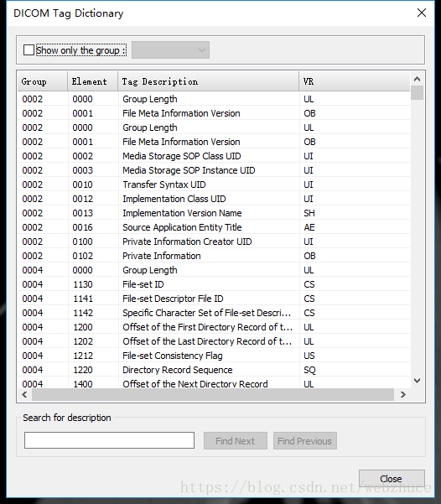The height and width of the screenshot is (504, 441).
Task: Select the 'Source Application Entity Title' row
Action: coord(214,227)
